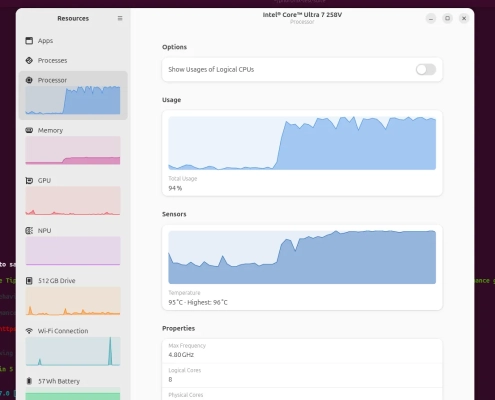Click the Resources sidebar title
This screenshot has width=495, height=400.
tap(73, 18)
